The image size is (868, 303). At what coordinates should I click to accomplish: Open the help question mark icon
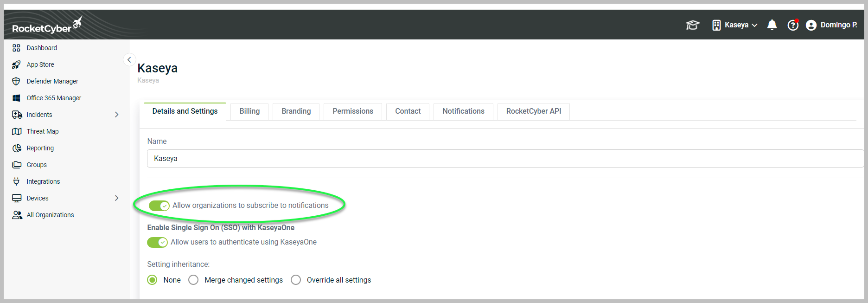click(x=793, y=25)
